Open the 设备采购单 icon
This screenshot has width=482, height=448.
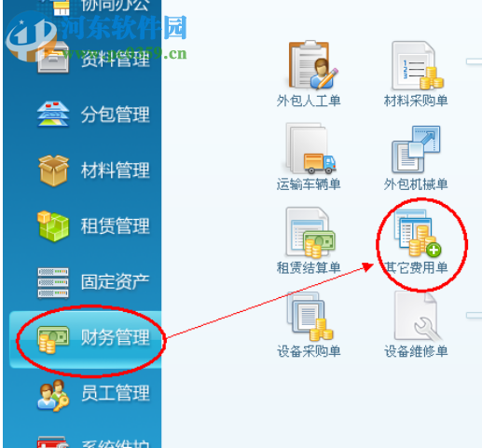click(310, 317)
